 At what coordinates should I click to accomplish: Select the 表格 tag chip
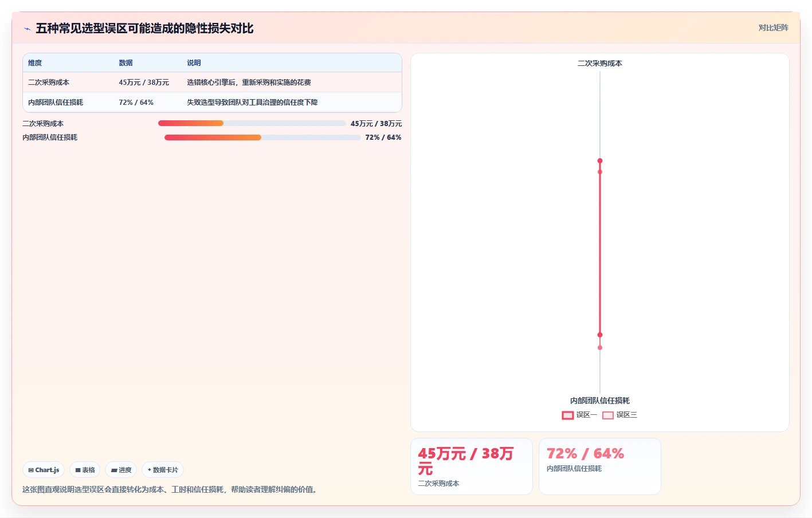coord(85,470)
